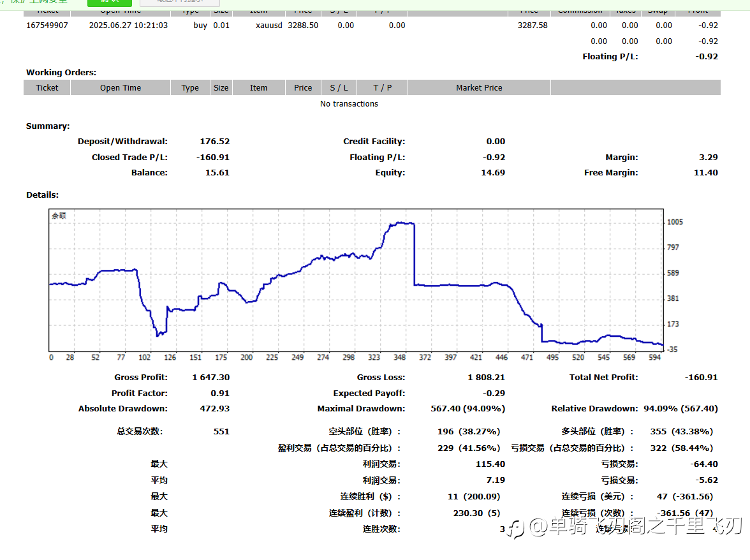The width and height of the screenshot is (750, 560).
Task: Select average loss trade value -5.62
Action: coord(706,480)
